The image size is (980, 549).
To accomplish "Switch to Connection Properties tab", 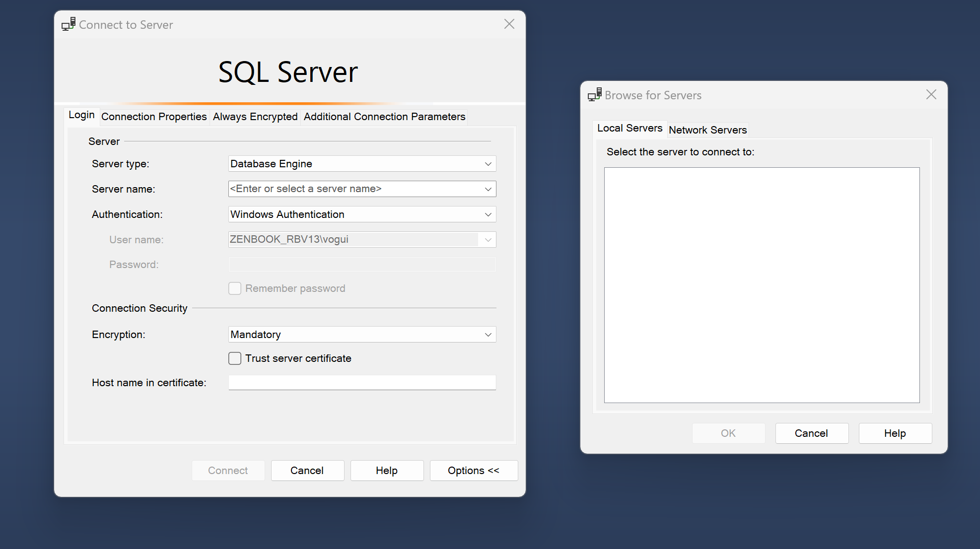I will click(x=154, y=117).
